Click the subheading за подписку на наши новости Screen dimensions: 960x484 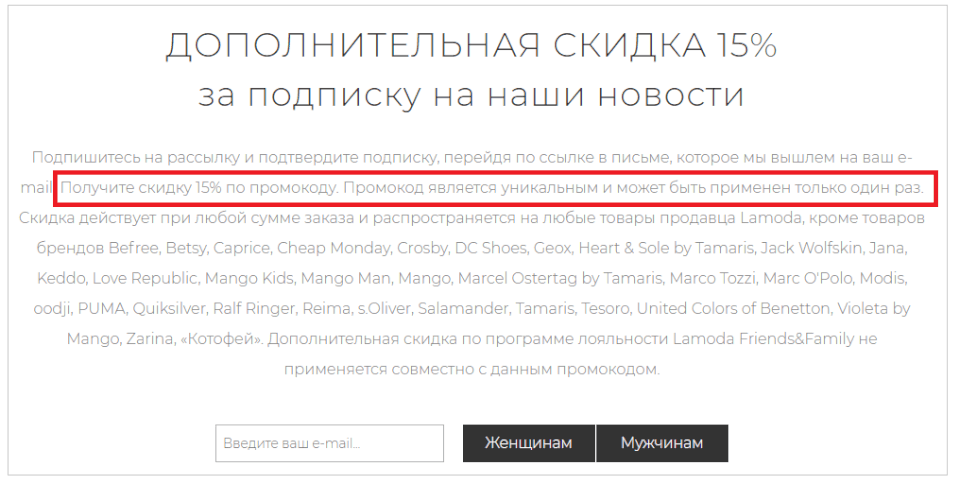pyautogui.click(x=471, y=95)
